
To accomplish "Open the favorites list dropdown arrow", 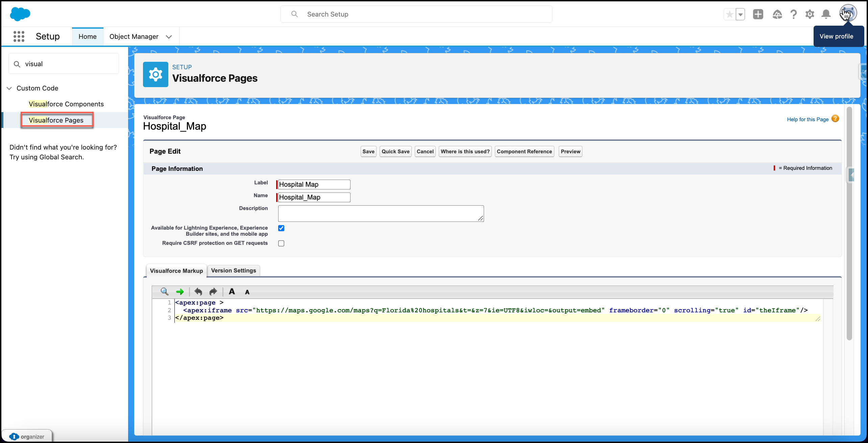I will (x=740, y=14).
